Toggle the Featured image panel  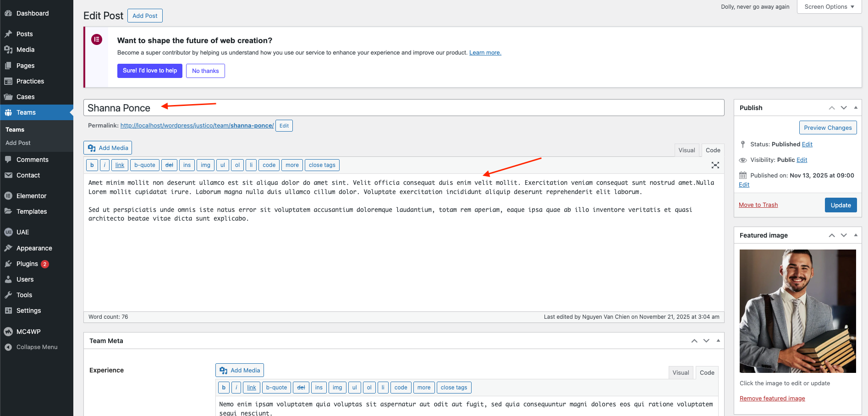tap(856, 235)
